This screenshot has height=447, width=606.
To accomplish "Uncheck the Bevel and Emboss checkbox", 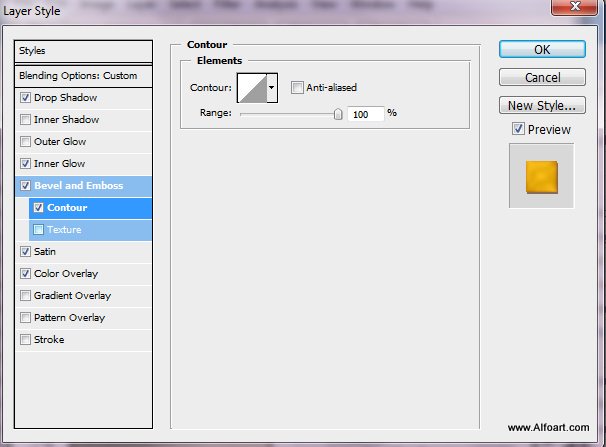I will [x=26, y=186].
